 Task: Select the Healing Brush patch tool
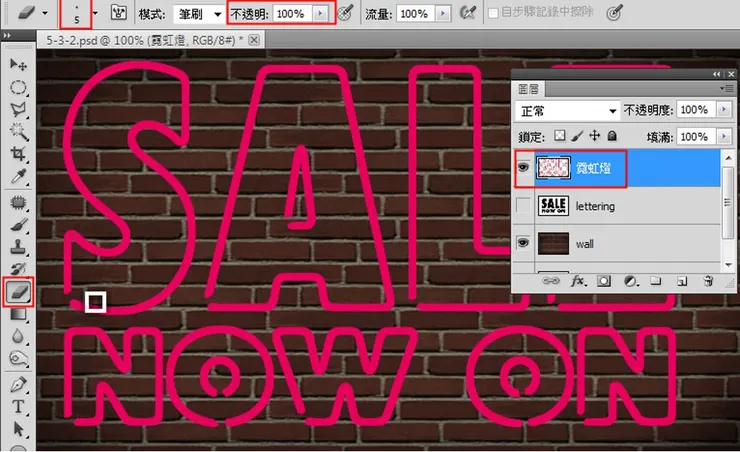pos(18,203)
